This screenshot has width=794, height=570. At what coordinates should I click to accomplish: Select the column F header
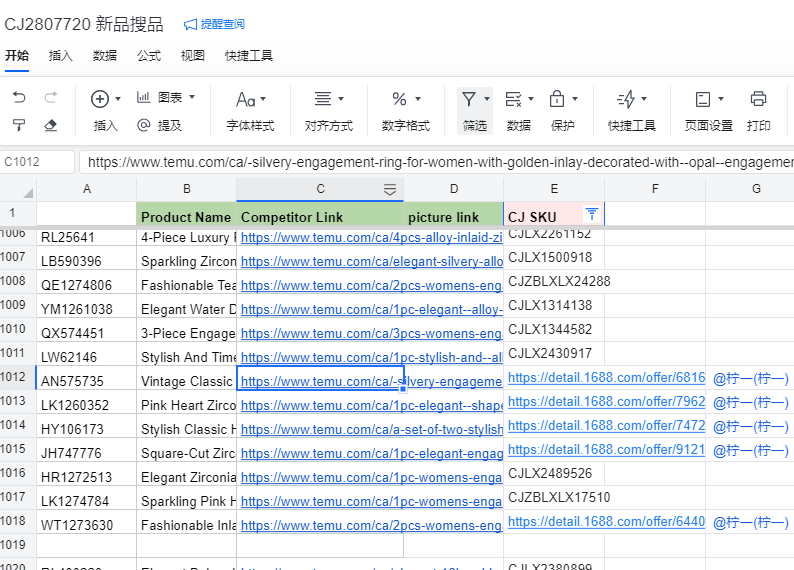coord(654,189)
